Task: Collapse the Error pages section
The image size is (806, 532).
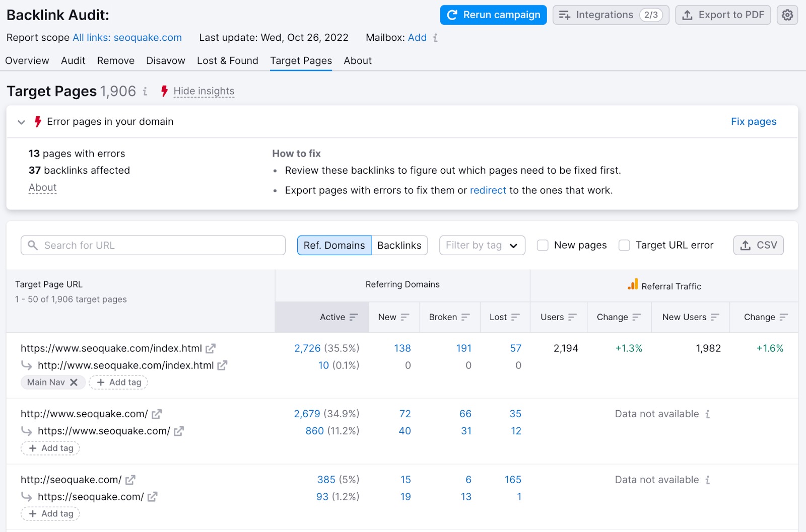Action: point(21,122)
